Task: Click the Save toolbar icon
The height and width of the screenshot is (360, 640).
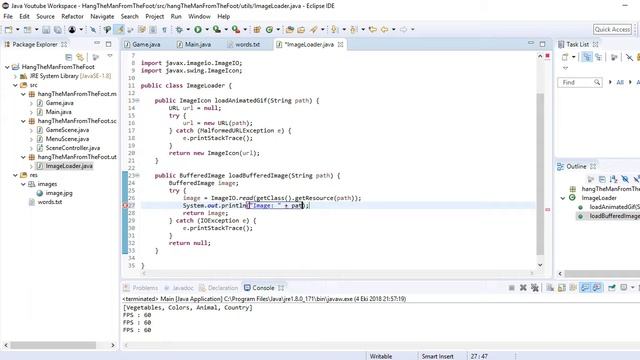Action: click(x=46, y=29)
